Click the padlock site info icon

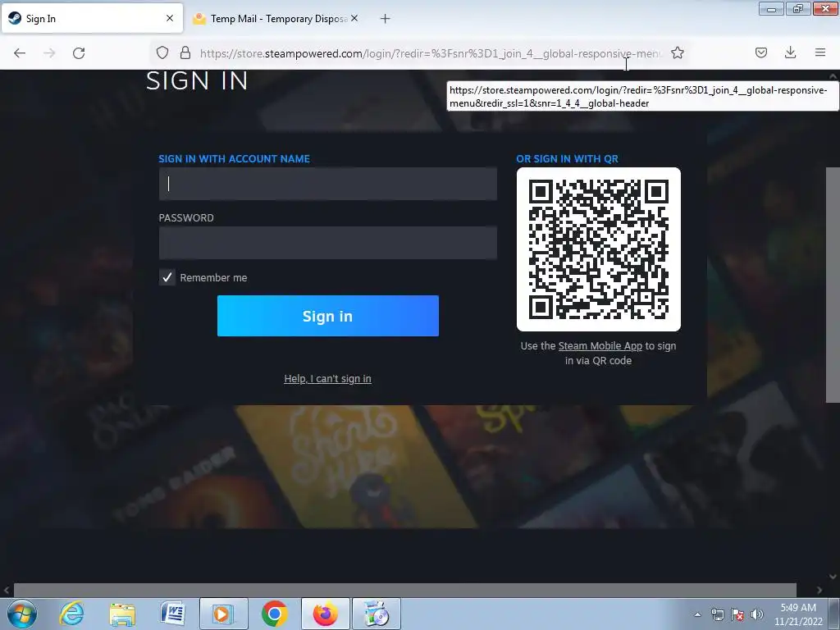[185, 52]
